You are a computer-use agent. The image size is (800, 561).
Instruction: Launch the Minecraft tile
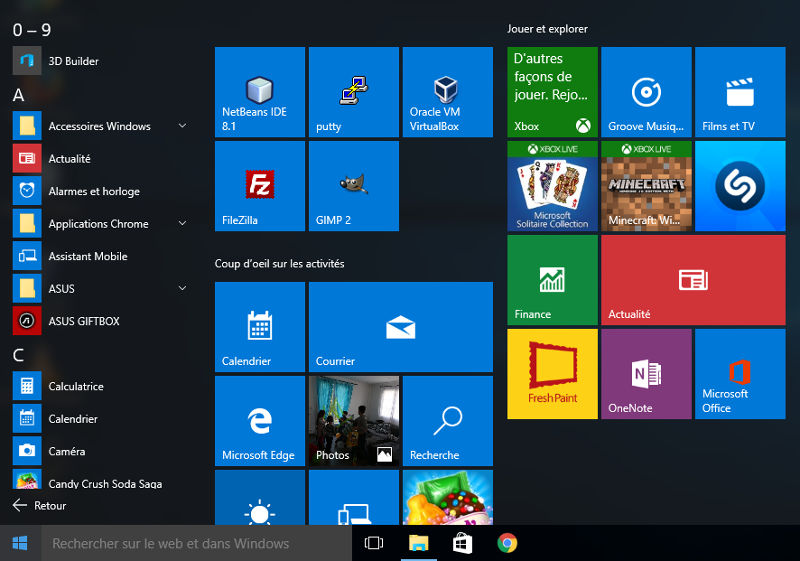[x=646, y=186]
